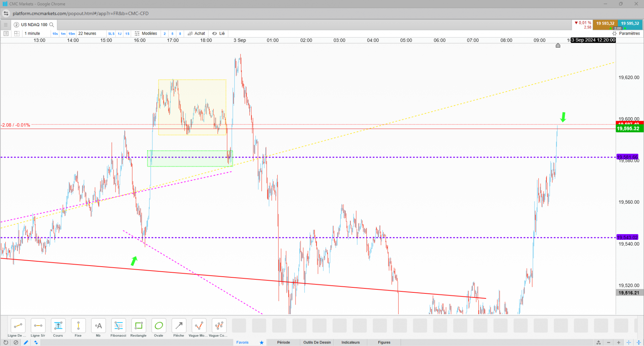Click the search magnifier next to US NDAQ 100
Screen dimensions: 644x346
[x=52, y=25]
